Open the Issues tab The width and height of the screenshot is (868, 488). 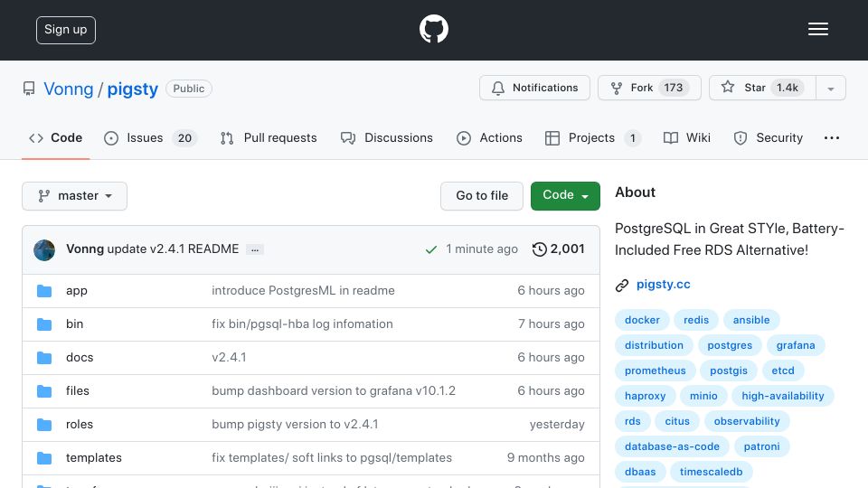pyautogui.click(x=150, y=137)
